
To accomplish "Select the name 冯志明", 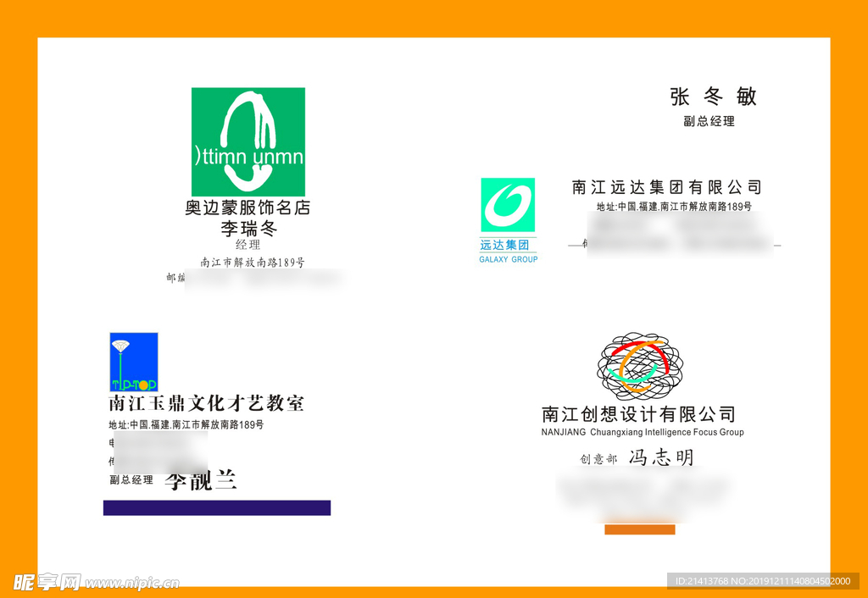I will coord(661,458).
